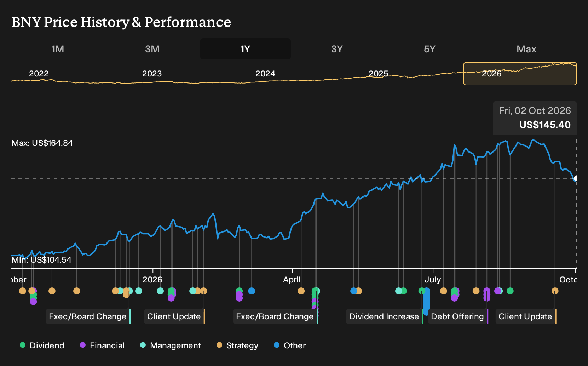This screenshot has height=366, width=588.
Task: Click 2025 on the overview timeline
Action: (379, 74)
